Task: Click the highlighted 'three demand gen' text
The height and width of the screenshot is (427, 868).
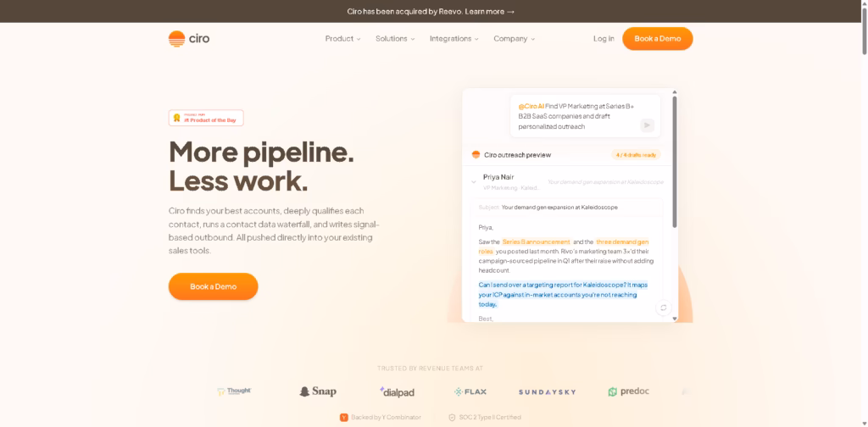Action: pyautogui.click(x=621, y=241)
